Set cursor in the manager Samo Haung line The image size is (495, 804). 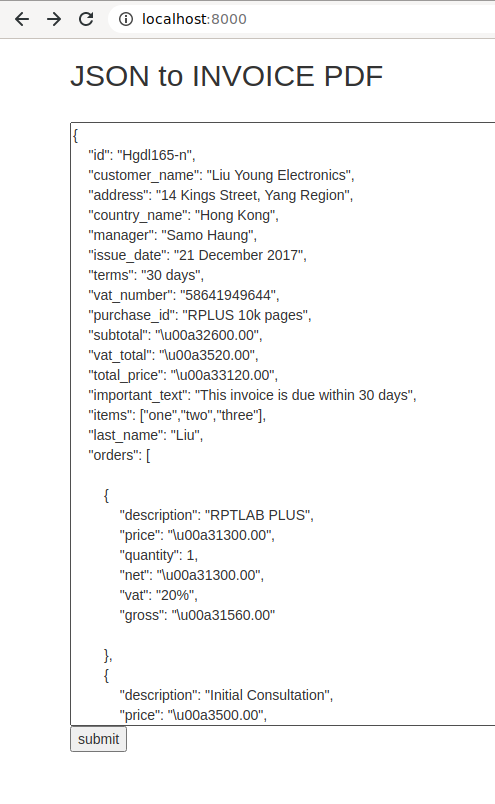tap(172, 235)
